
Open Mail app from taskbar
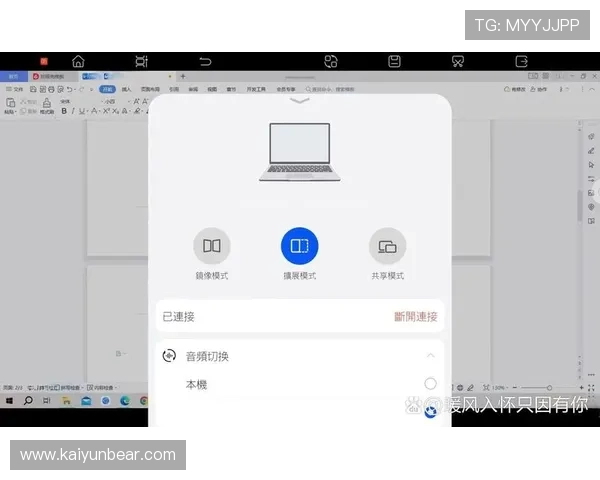click(x=86, y=401)
